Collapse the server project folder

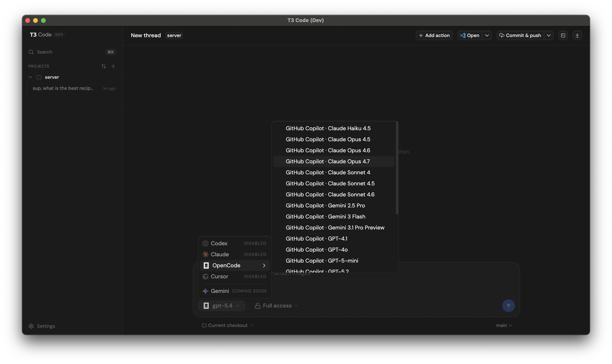click(30, 77)
